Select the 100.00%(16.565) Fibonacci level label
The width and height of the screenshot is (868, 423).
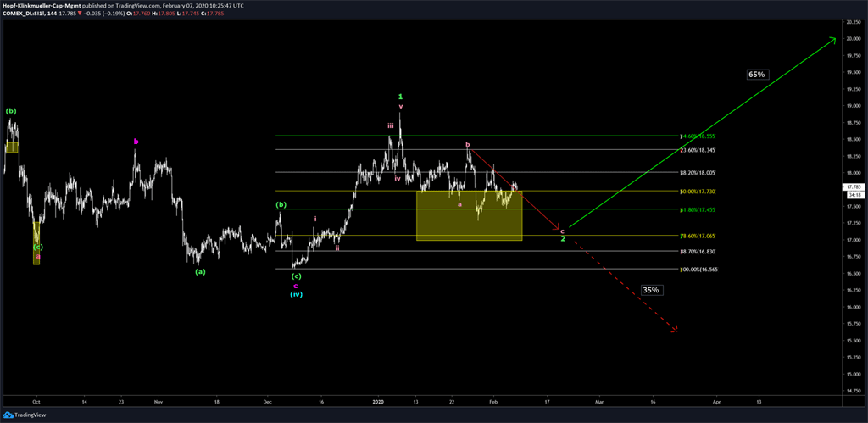coord(698,270)
